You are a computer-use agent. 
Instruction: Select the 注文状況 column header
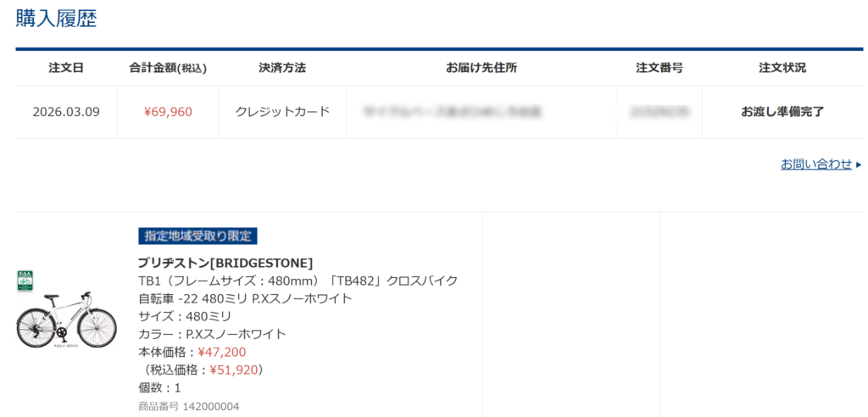tap(782, 68)
